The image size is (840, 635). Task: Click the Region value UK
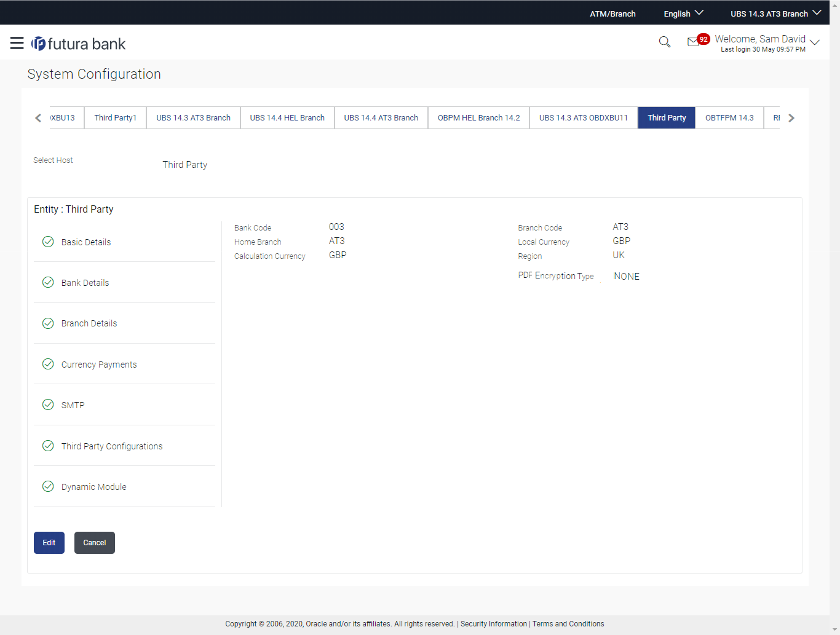point(619,255)
